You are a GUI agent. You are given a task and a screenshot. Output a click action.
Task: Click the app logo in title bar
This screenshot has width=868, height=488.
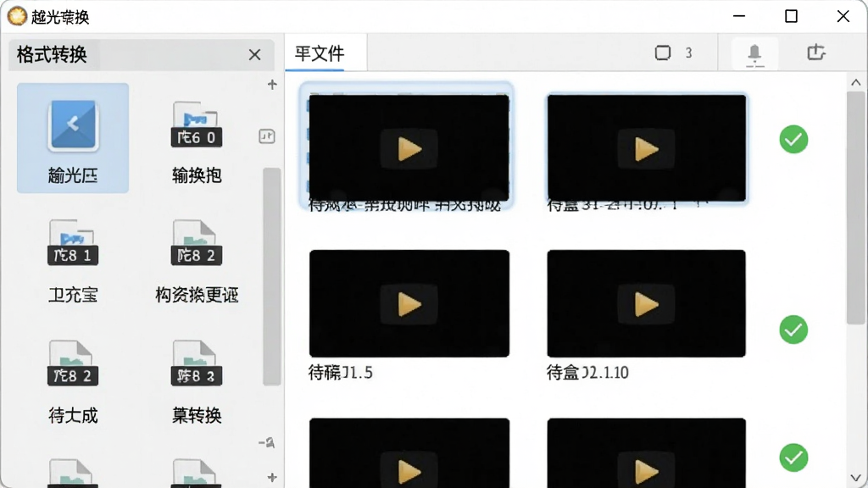(17, 17)
